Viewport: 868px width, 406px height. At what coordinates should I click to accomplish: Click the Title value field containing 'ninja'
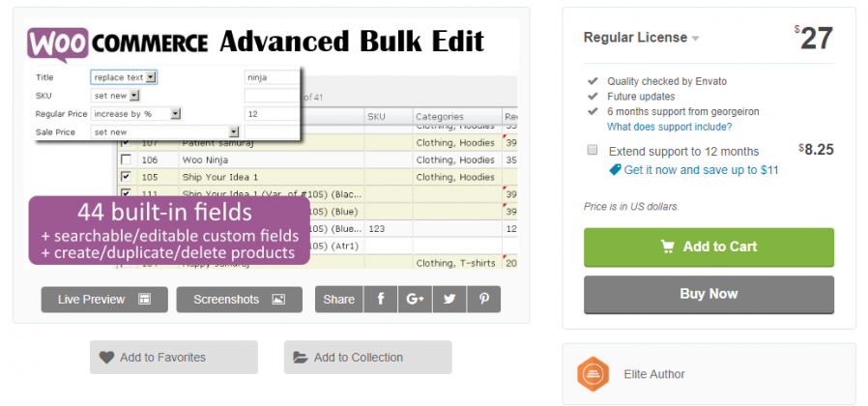coord(272,77)
